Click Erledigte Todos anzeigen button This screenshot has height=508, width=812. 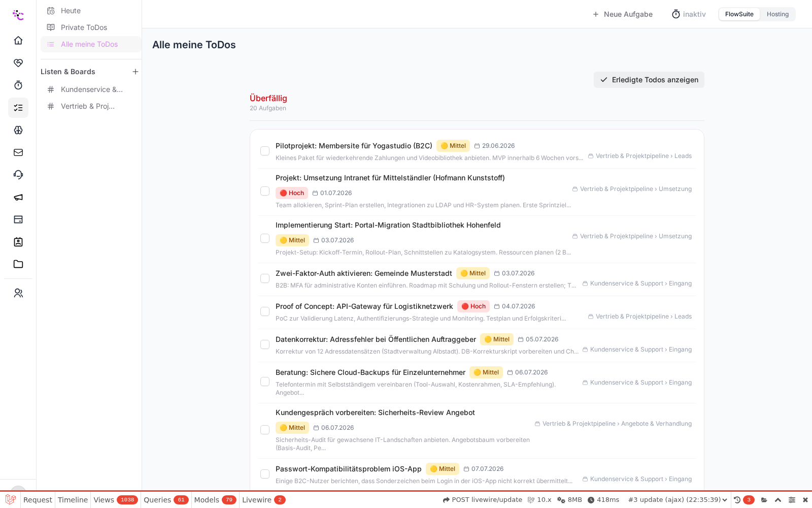[x=649, y=80]
